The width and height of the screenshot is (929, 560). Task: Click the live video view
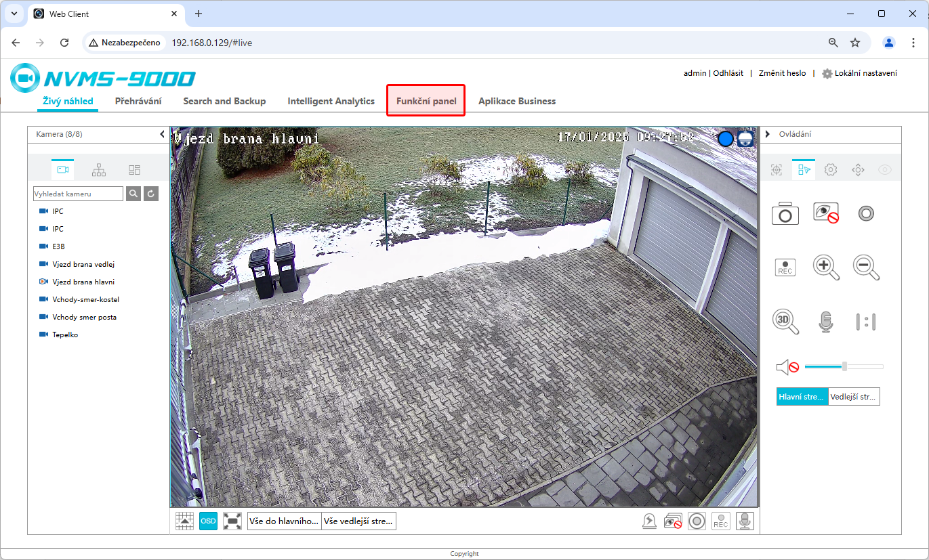click(x=464, y=317)
